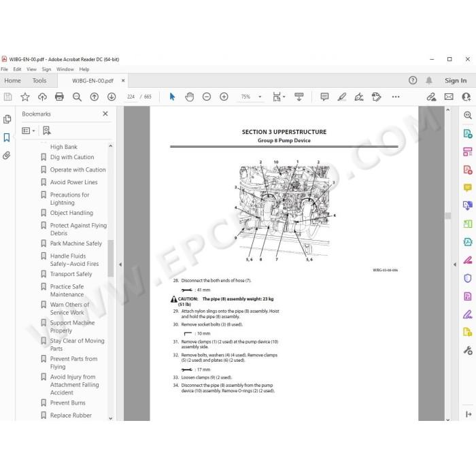Viewport: 476px width, 476px height.
Task: Open the View menu
Action: pyautogui.click(x=31, y=69)
